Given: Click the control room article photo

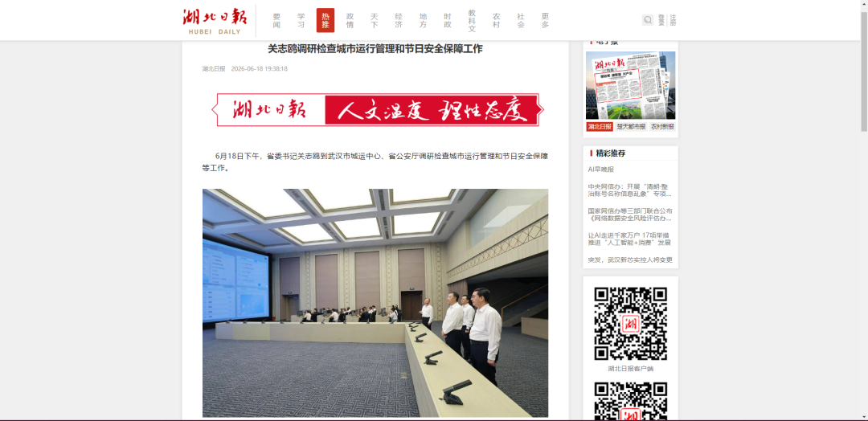Looking at the screenshot, I should [375, 303].
